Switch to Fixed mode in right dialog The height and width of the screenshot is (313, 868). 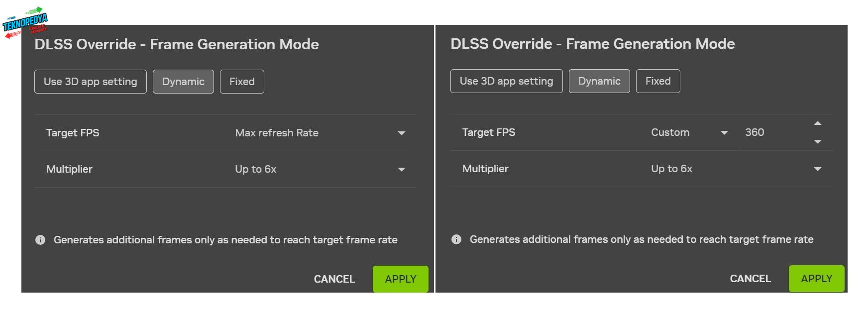coord(658,81)
